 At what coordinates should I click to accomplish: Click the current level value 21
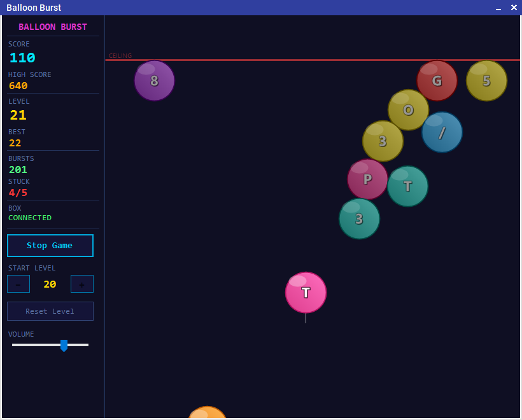coord(18,115)
